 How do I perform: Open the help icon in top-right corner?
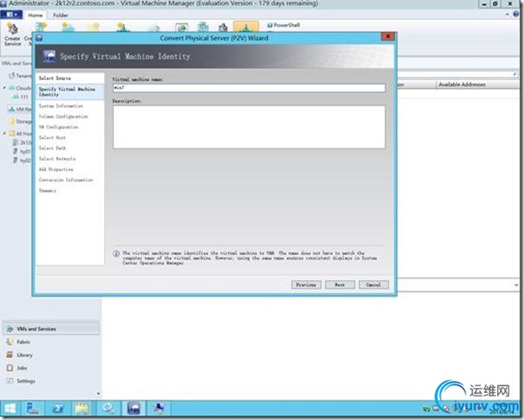pyautogui.click(x=516, y=14)
